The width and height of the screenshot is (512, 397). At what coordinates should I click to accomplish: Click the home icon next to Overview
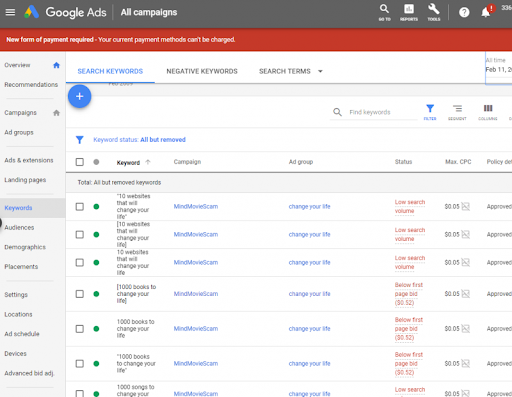click(56, 65)
